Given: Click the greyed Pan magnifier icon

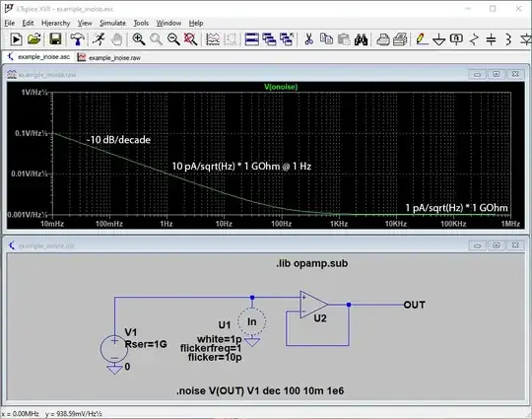Looking at the screenshot, I should [x=156, y=39].
